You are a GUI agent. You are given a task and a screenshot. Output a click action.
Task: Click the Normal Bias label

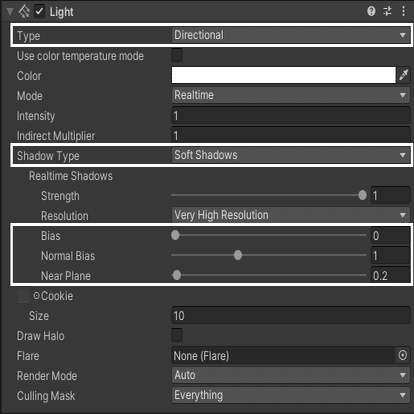(x=68, y=256)
